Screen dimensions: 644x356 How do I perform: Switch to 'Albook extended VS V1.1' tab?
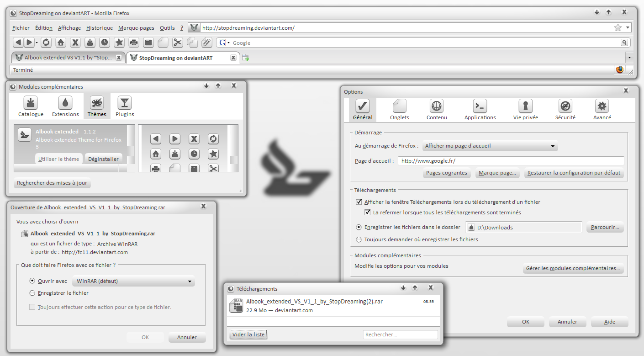(x=68, y=58)
